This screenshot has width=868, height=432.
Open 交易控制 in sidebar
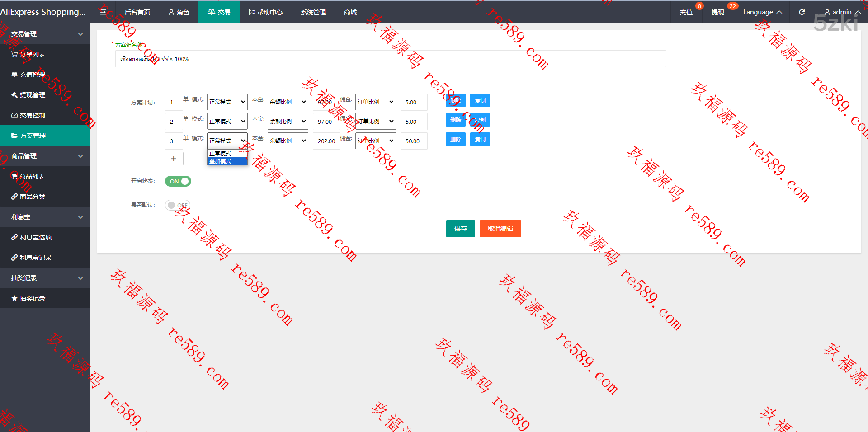point(32,115)
